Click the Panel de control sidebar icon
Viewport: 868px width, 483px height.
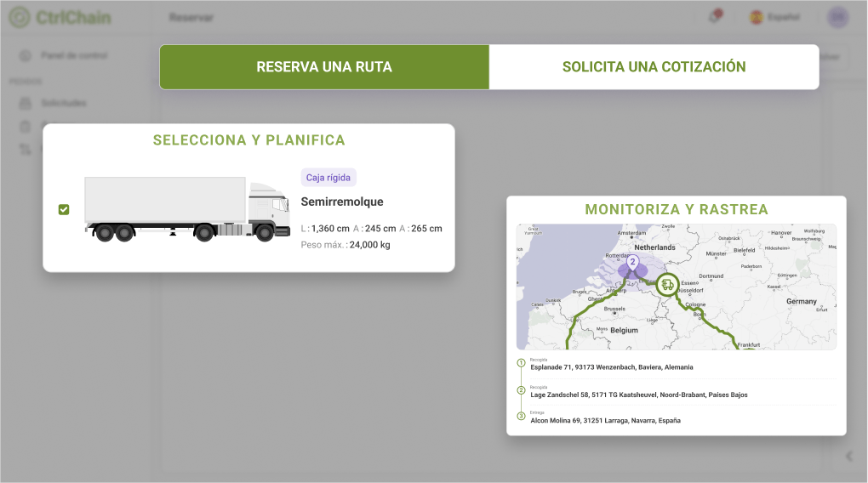(26, 55)
